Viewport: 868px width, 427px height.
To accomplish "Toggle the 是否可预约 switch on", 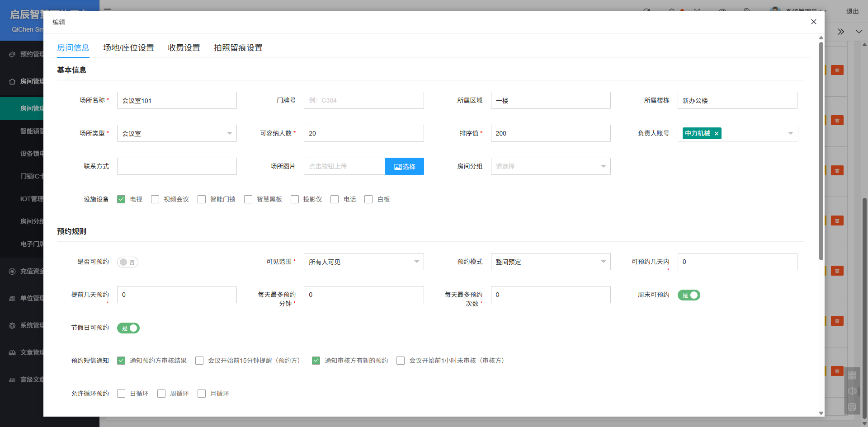I will tap(127, 262).
